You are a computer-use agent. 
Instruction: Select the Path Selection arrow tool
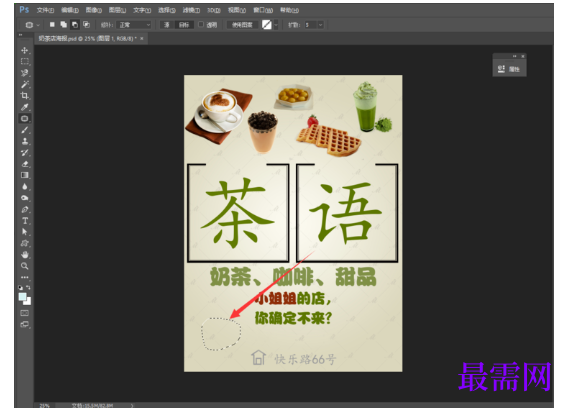tap(25, 232)
